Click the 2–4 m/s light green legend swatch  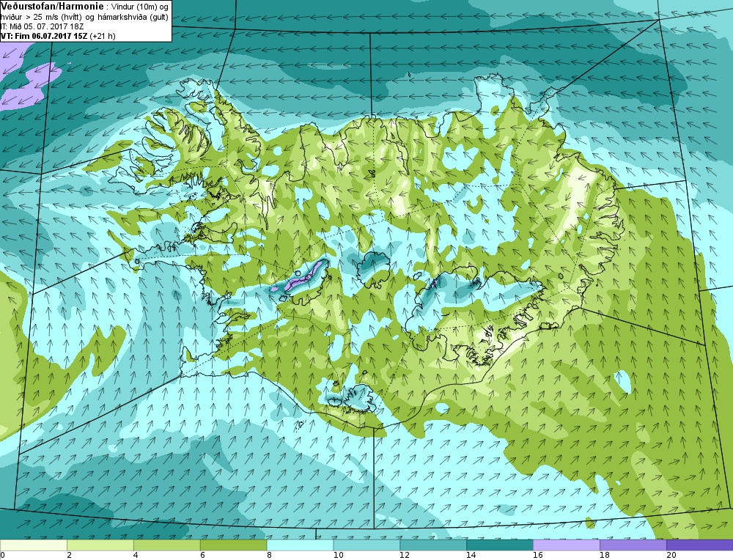coord(100,545)
